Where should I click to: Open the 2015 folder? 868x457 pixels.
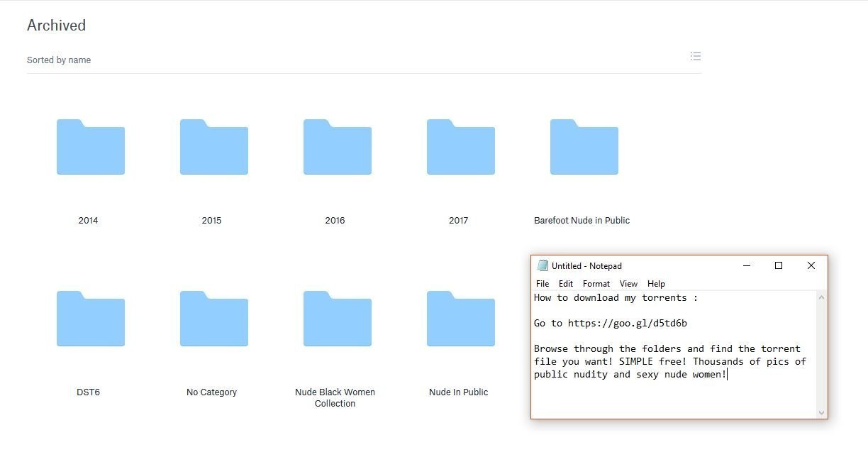(x=213, y=148)
